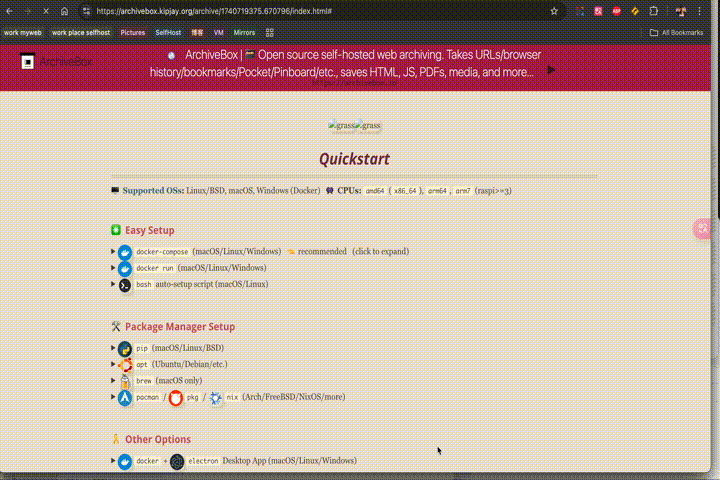Open the 'work place selfhost' bookmark folder
720x480 pixels.
point(81,33)
